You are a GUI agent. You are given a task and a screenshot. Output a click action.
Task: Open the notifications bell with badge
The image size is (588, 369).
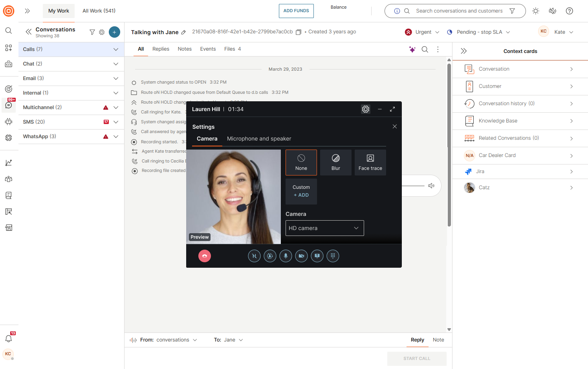[8, 338]
